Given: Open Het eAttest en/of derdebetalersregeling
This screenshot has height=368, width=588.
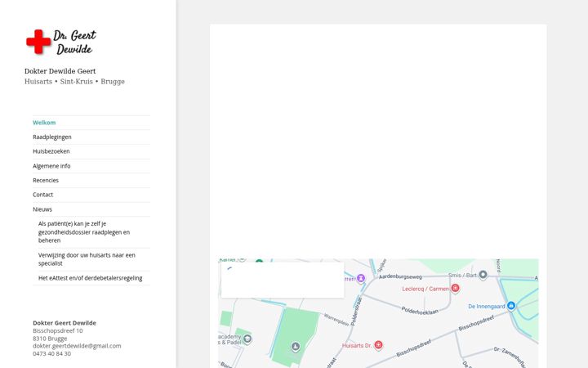Looking at the screenshot, I should point(90,278).
